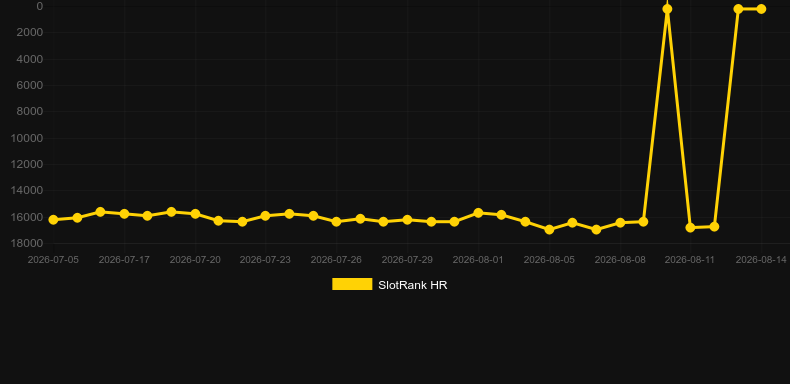The height and width of the screenshot is (384, 790).
Task: Click the x-axis label 2026-07-29
Action: coord(407,260)
